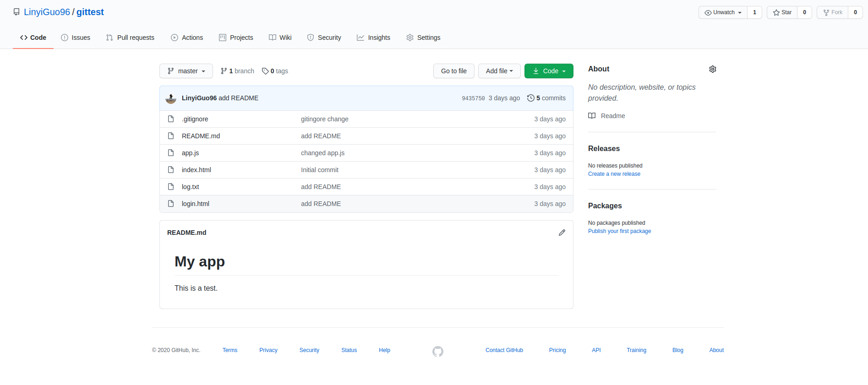Open the Status footer link
Image resolution: width=868 pixels, height=385 pixels.
pos(349,350)
